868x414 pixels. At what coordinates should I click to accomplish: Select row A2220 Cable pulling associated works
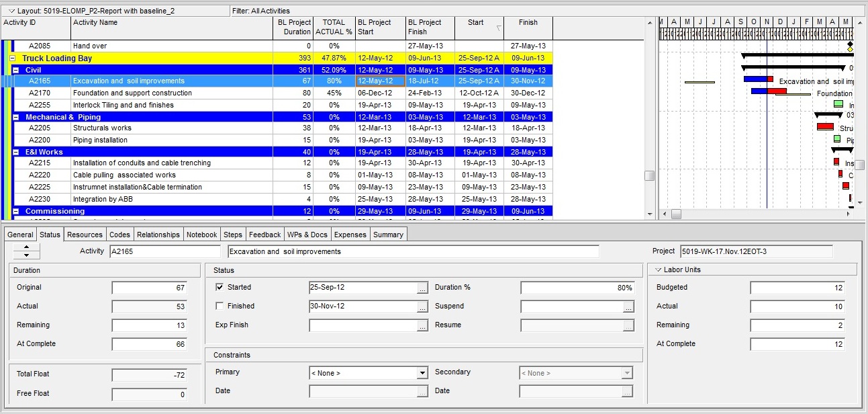[282, 175]
